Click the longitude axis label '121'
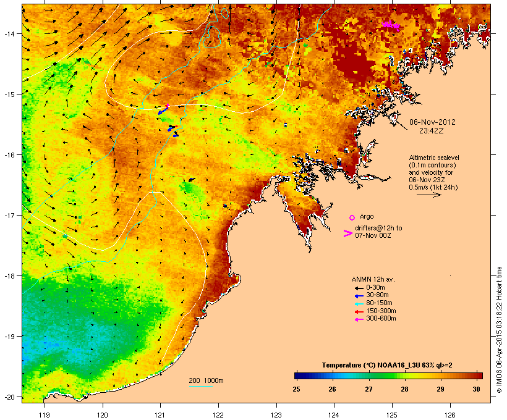Image resolution: width=507 pixels, height=420 pixels. [x=160, y=415]
